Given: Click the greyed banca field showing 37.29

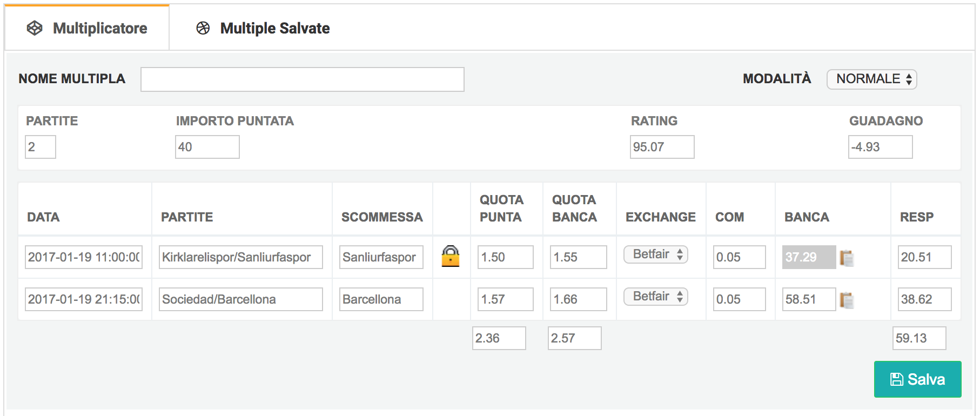Looking at the screenshot, I should 809,257.
